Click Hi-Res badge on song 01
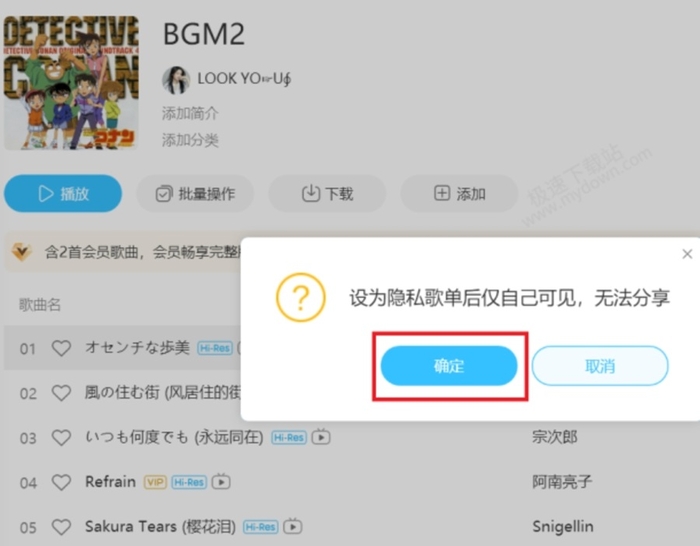This screenshot has height=546, width=700. point(215,348)
